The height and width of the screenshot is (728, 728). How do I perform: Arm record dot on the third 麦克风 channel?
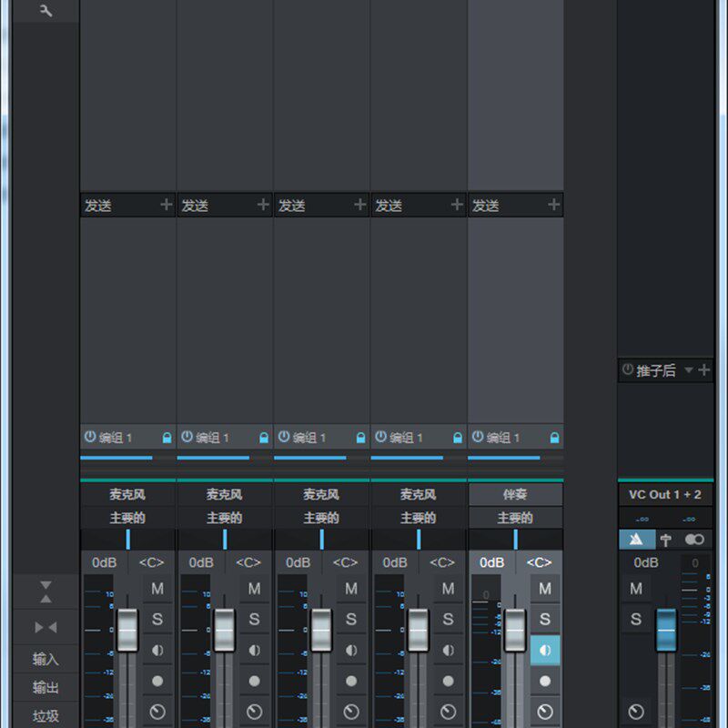coord(351,681)
